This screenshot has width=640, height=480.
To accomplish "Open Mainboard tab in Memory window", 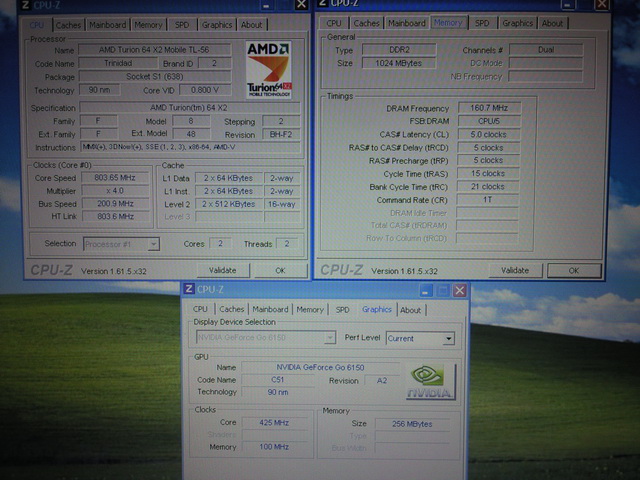I will 407,23.
